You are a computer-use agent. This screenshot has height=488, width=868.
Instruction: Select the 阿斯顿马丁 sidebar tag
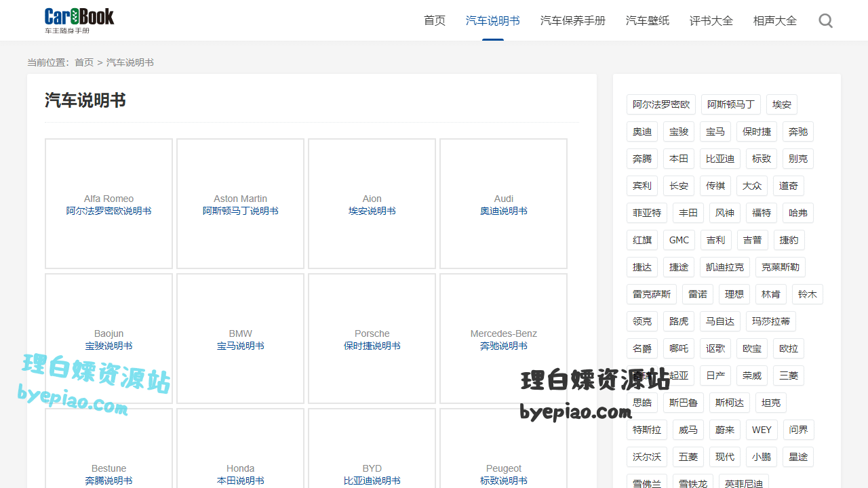tap(731, 104)
